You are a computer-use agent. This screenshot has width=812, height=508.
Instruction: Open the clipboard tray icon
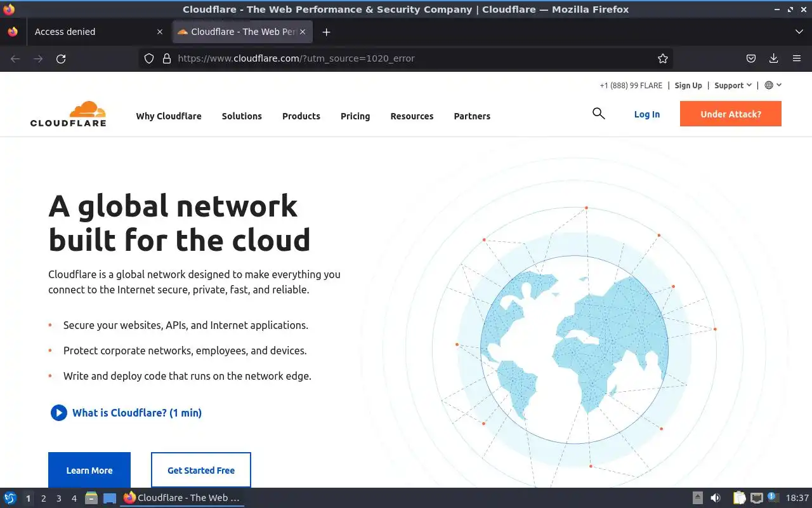pyautogui.click(x=740, y=498)
